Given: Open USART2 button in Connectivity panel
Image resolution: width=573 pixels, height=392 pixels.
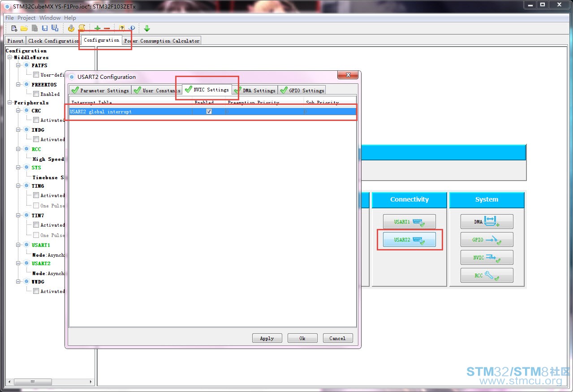Looking at the screenshot, I should (409, 239).
